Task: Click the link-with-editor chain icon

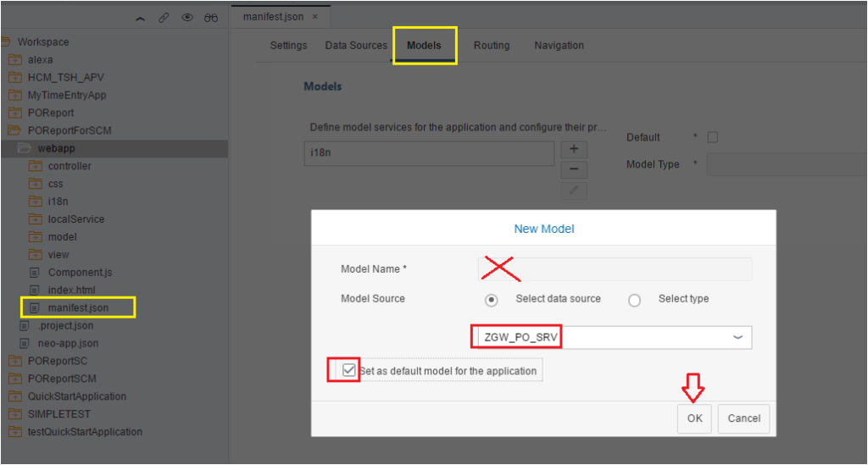Action: point(164,18)
